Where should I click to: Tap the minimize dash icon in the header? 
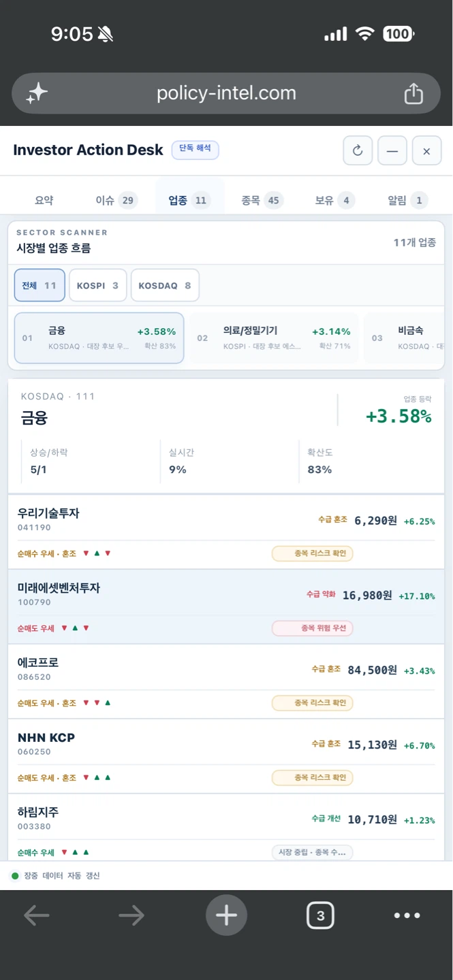coord(392,150)
